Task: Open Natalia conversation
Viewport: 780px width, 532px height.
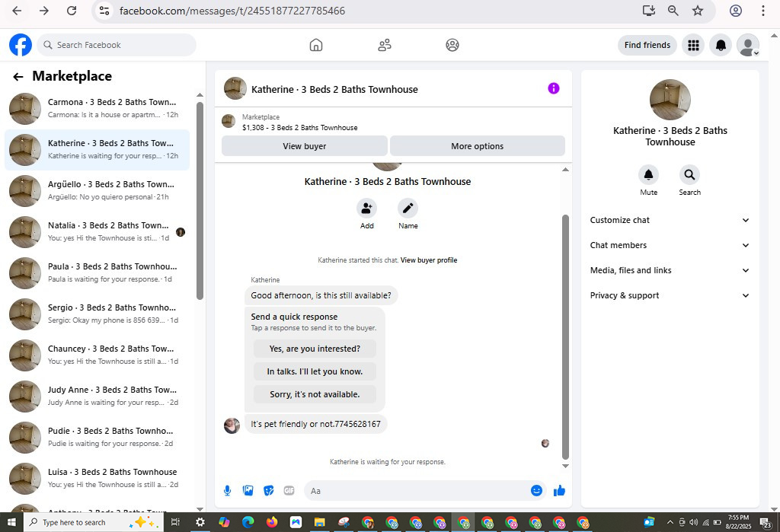Action: (97, 231)
